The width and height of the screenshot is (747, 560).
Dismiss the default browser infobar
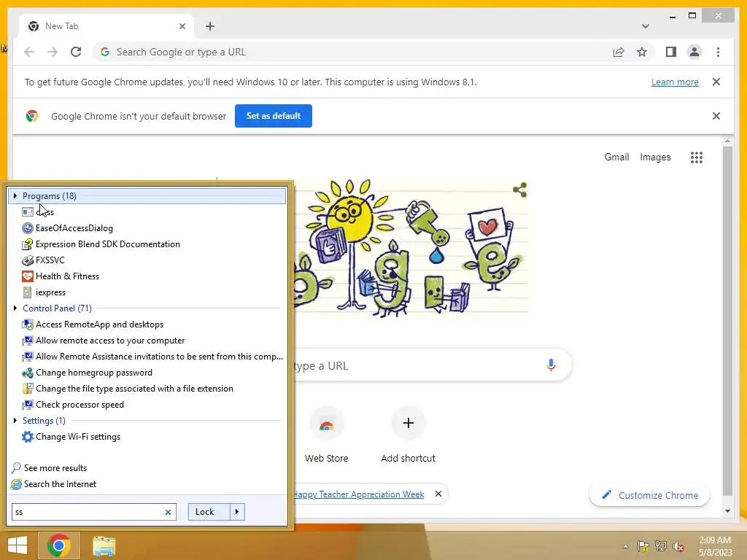(716, 116)
